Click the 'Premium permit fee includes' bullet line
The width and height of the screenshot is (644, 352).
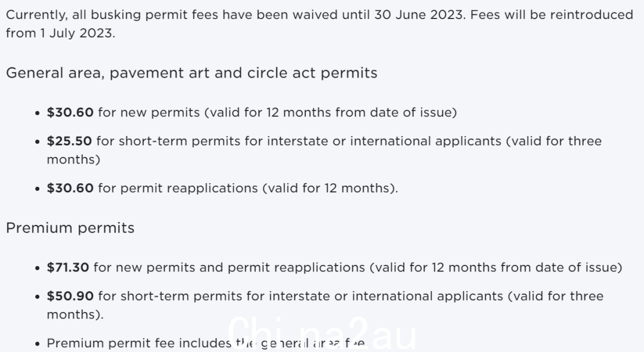coord(206,343)
